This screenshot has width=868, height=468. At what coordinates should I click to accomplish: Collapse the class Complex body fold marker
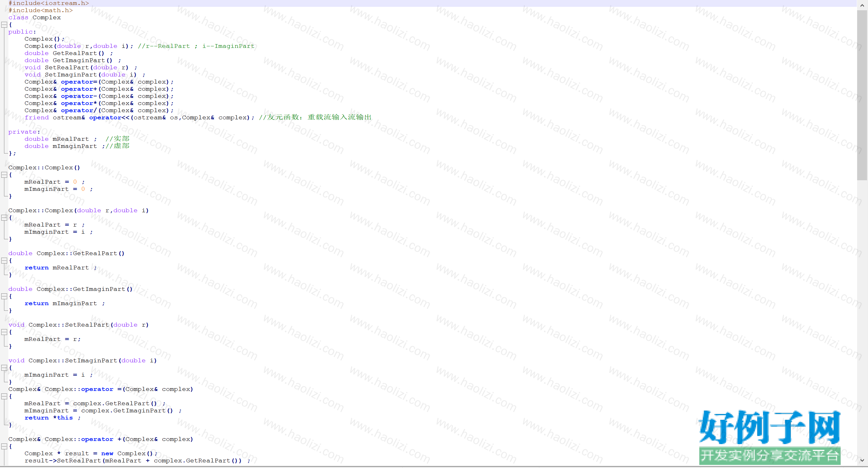tap(4, 25)
